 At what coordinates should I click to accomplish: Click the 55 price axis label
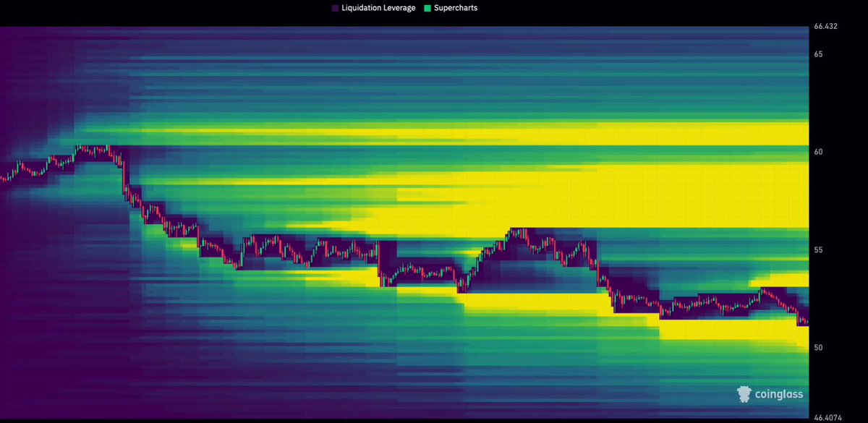point(818,250)
